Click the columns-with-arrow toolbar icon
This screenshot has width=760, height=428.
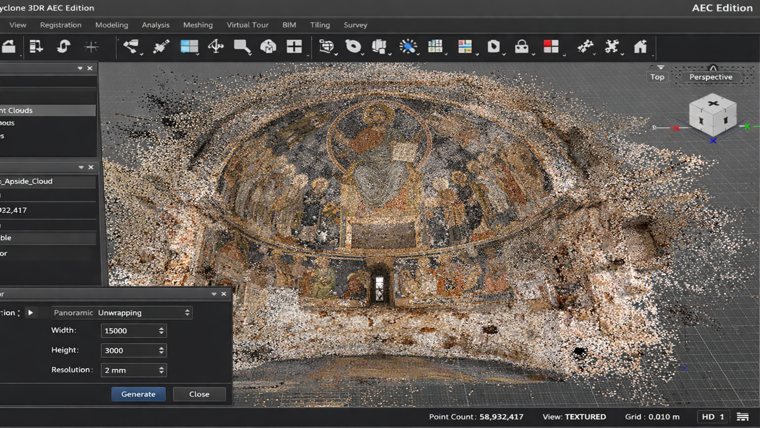(36, 47)
